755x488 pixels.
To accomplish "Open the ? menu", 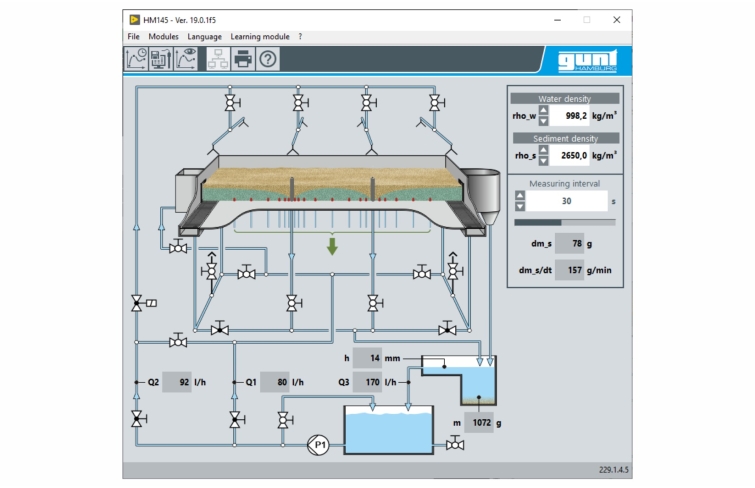I will (300, 37).
